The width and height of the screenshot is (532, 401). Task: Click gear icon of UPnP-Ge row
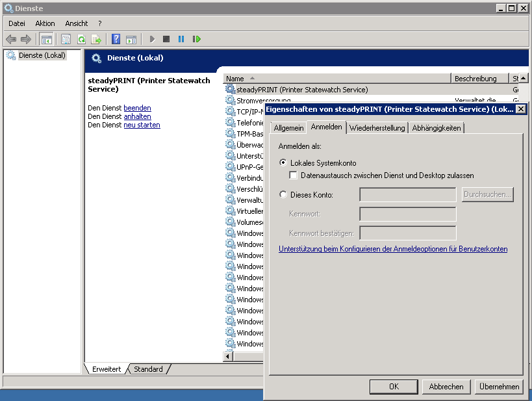(231, 166)
